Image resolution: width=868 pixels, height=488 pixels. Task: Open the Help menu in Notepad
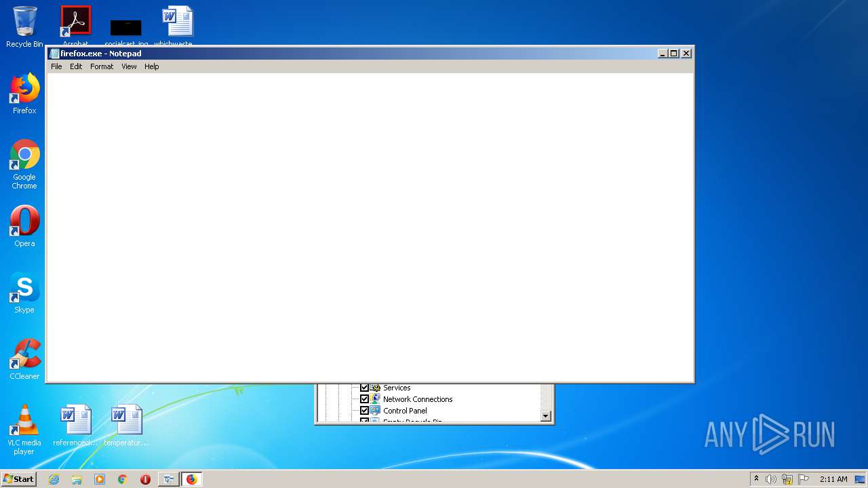pyautogui.click(x=152, y=66)
